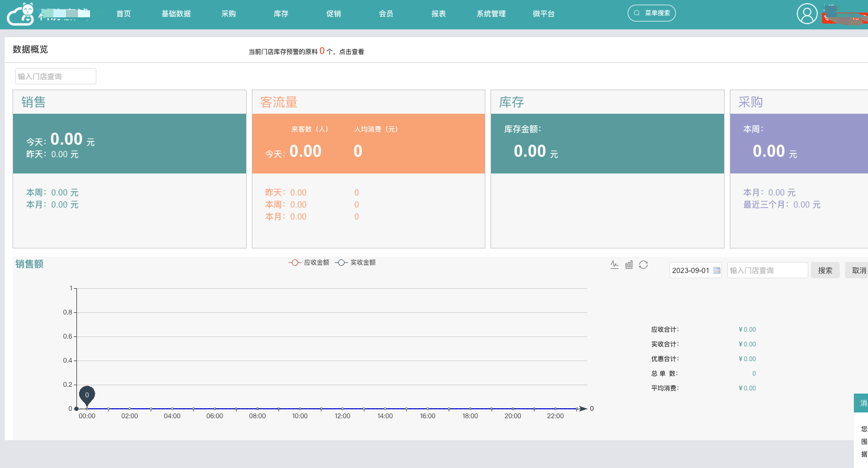The image size is (868, 468).
Task: Click the 应收合计: label
Action: tap(665, 330)
